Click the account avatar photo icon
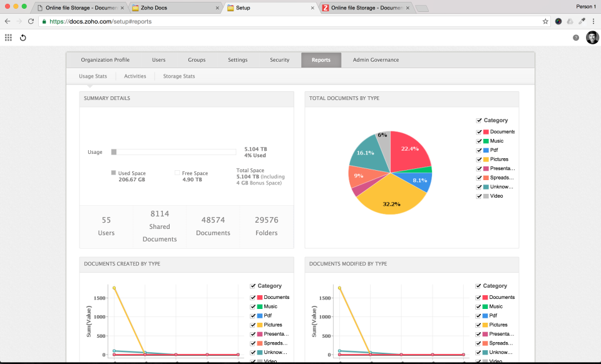The height and width of the screenshot is (364, 601). 592,38
